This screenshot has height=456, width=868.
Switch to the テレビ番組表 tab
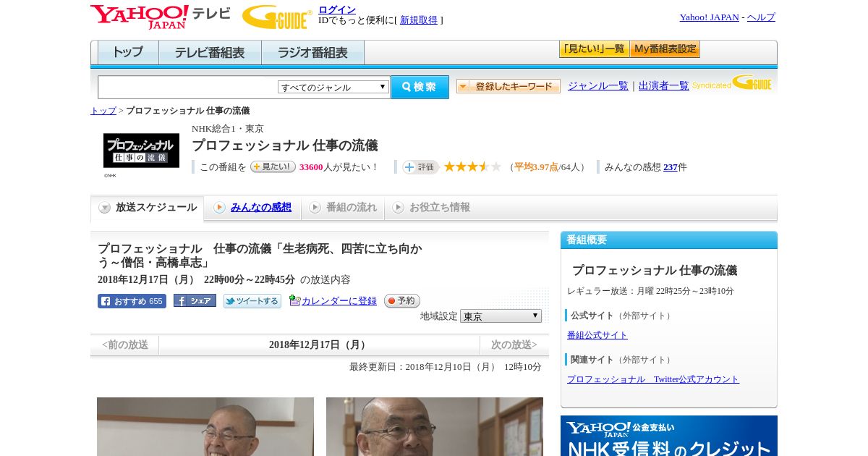(x=210, y=53)
